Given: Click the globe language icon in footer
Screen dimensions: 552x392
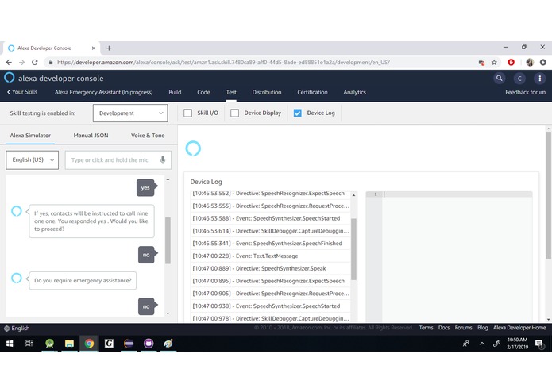Looking at the screenshot, I should [6, 329].
